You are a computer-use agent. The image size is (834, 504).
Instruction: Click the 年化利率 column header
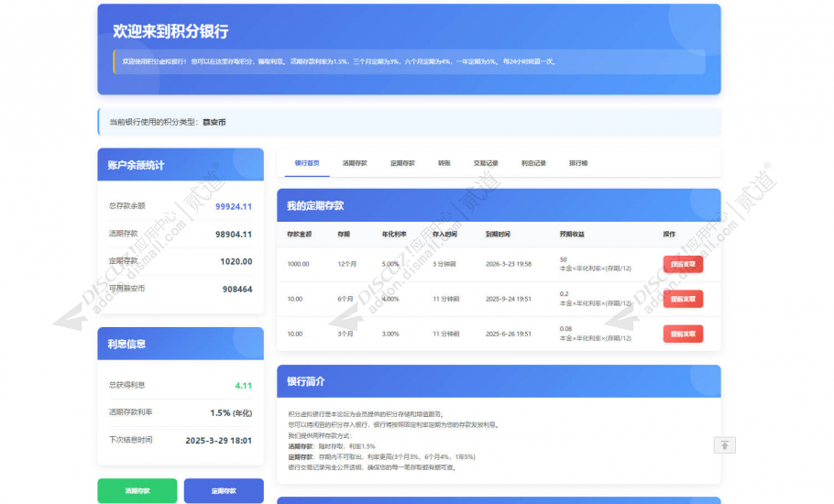click(394, 234)
